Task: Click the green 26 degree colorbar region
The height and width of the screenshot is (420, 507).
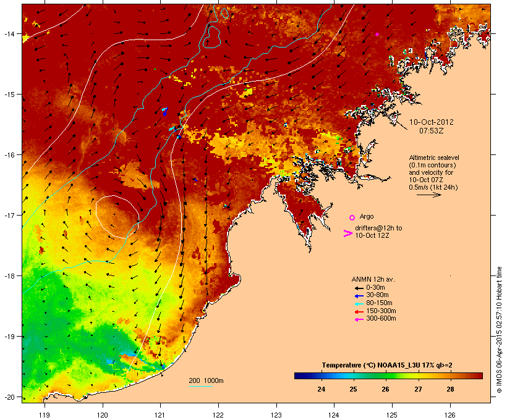Action: pyautogui.click(x=385, y=376)
